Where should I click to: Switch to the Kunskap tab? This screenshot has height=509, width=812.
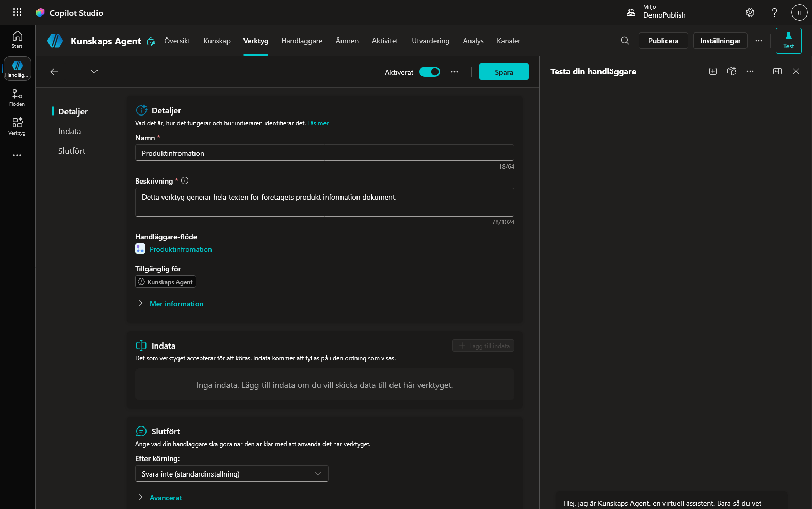(x=217, y=41)
